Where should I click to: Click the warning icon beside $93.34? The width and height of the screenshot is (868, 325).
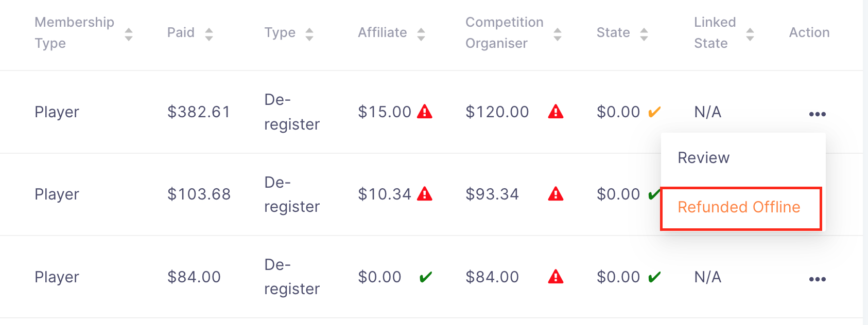point(555,194)
